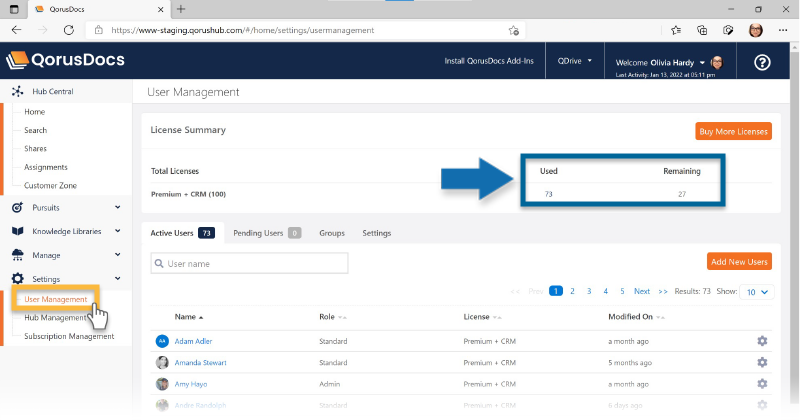The height and width of the screenshot is (420, 800).
Task: Click the Pursuits target icon
Action: [17, 208]
